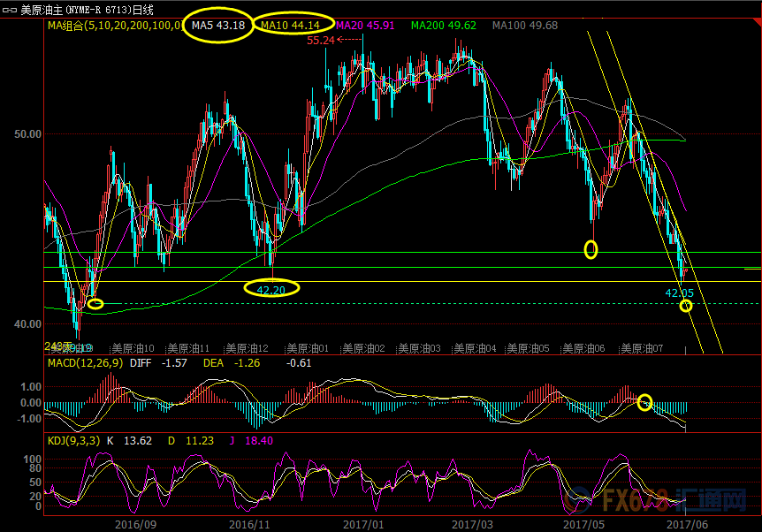This screenshot has height=532, width=762.
Task: Select the gray MA100 49.68 legend
Action: pos(525,26)
